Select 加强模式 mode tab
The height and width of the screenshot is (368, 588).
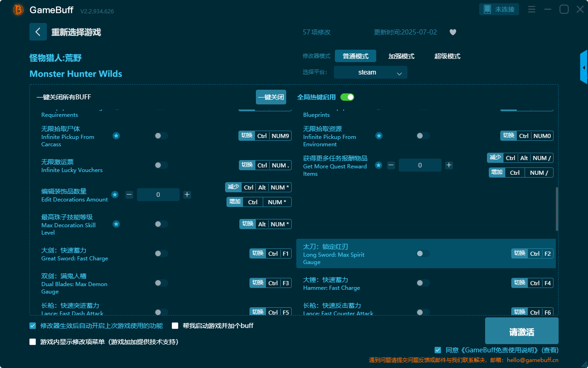(x=401, y=56)
